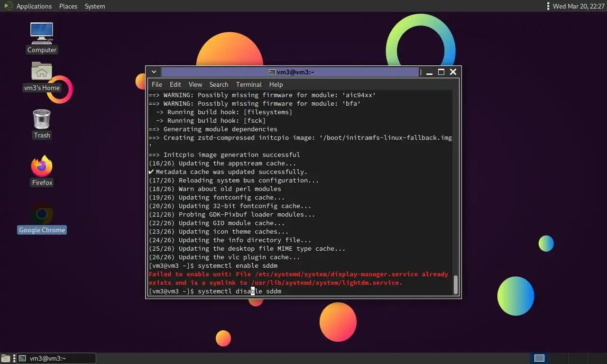Click the '(26/26) Updating the vlc plugin cache' line
Screen dimensions: 607x364
(x=224, y=257)
